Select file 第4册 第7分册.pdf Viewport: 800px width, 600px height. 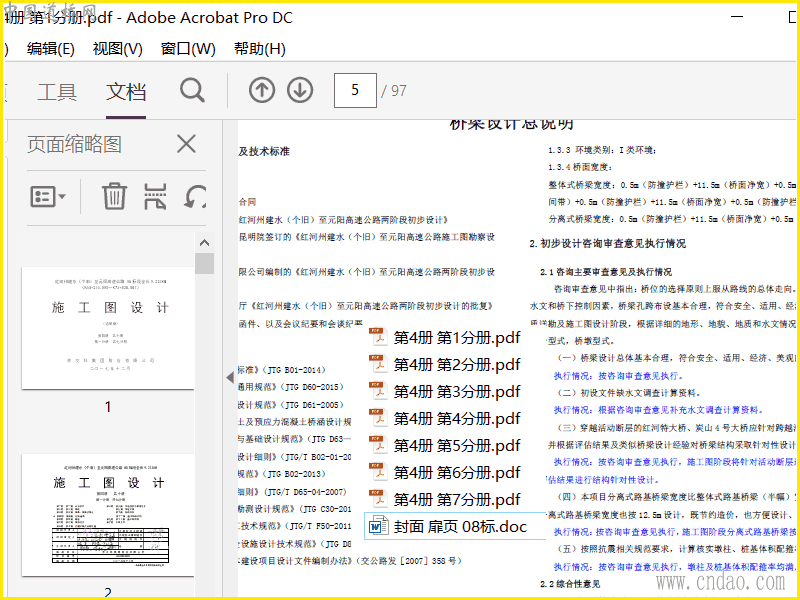click(444, 499)
